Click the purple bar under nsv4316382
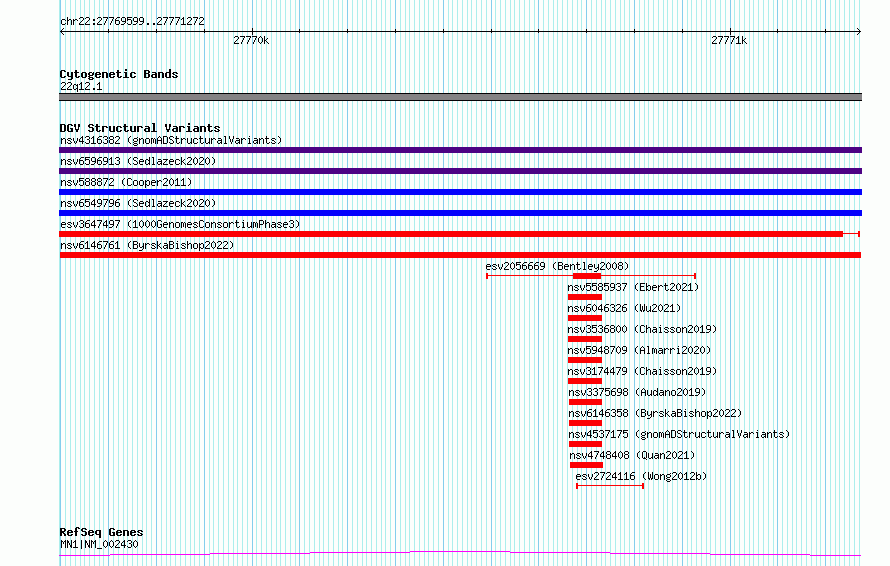The image size is (890, 566). [x=460, y=150]
